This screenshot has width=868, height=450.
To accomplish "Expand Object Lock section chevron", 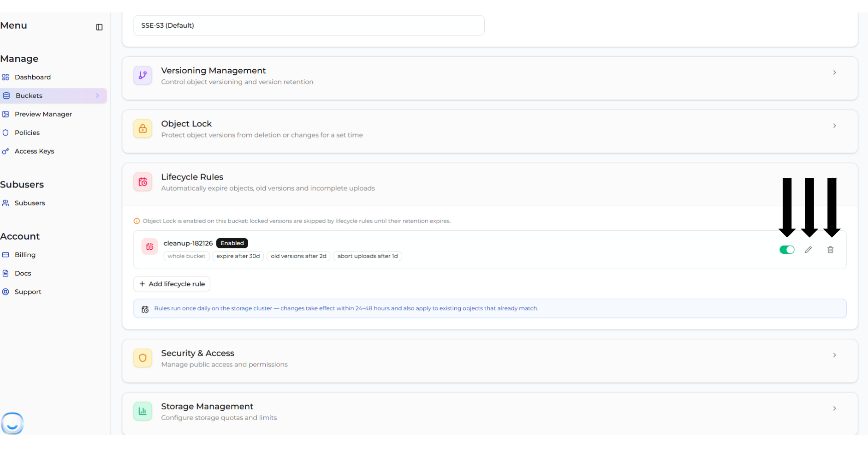I will coord(834,126).
